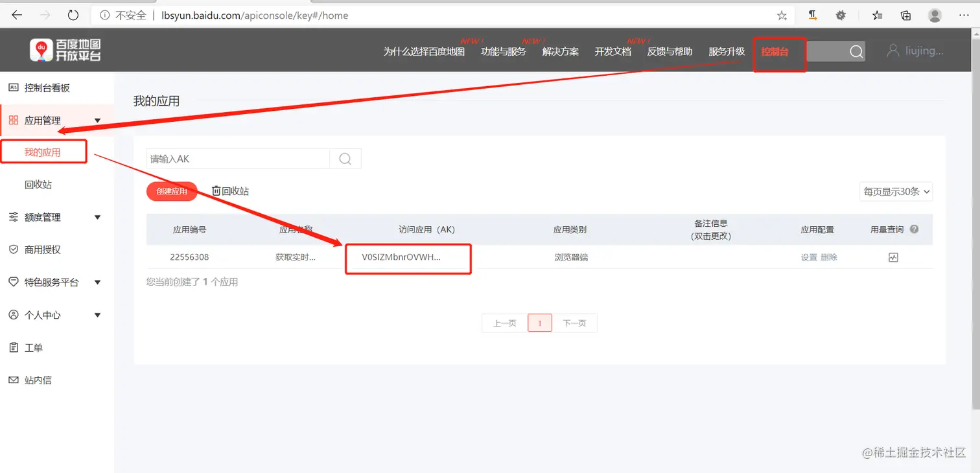Open usage chart icon for app 22556308

(893, 257)
